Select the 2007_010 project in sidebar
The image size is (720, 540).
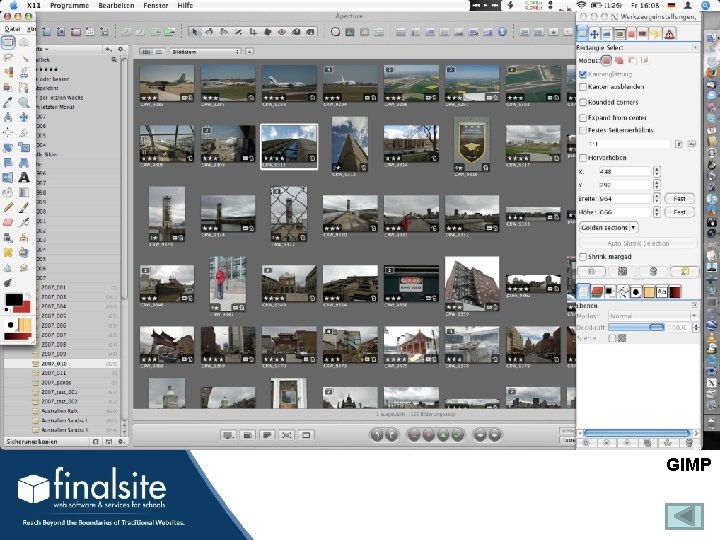[x=55, y=364]
